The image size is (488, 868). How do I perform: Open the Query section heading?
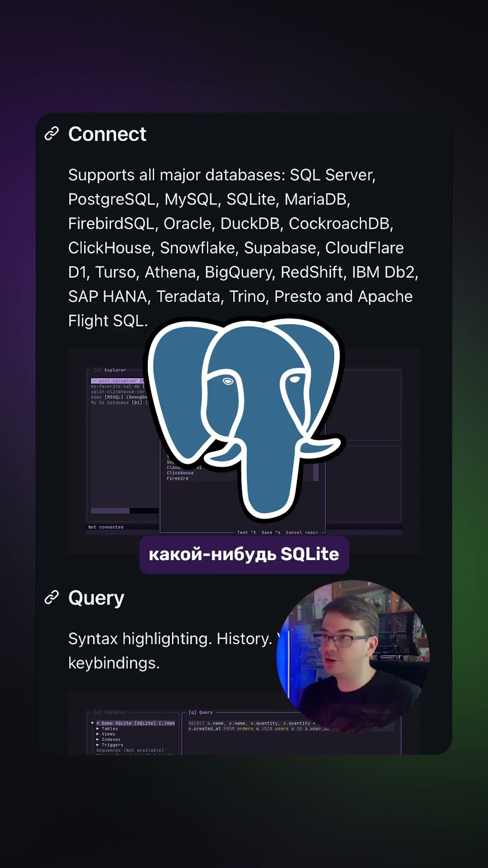pyautogui.click(x=96, y=598)
